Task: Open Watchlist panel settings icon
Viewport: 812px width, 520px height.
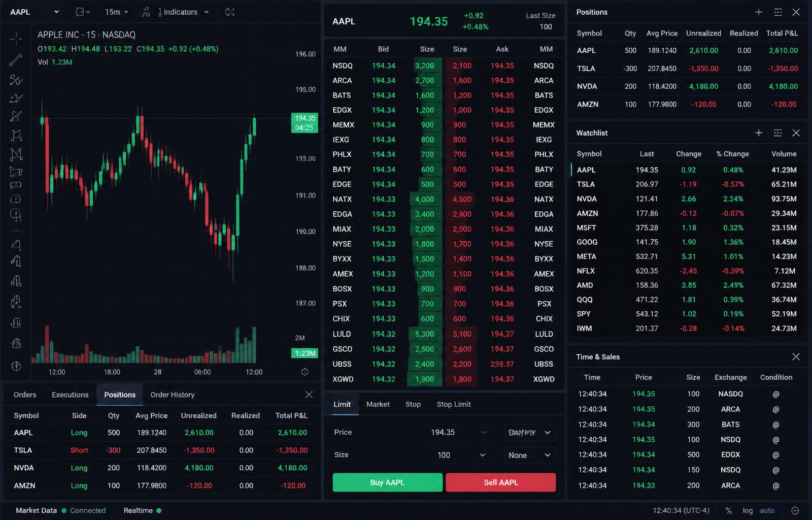Action: 777,133
